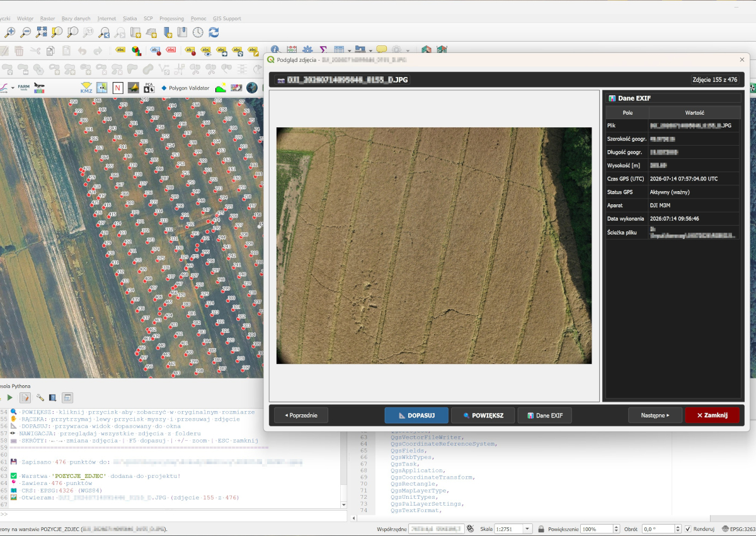The height and width of the screenshot is (536, 756).
Task: Click the Pole column header in EXIF table
Action: coord(627,112)
